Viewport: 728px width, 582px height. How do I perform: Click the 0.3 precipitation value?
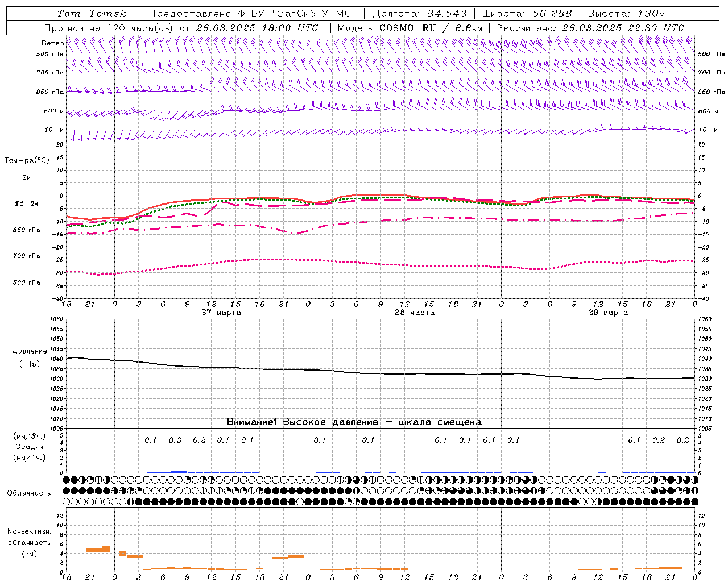point(175,440)
